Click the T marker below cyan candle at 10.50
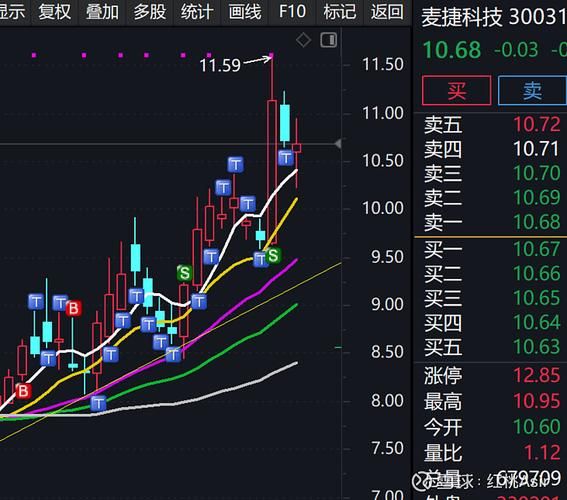This screenshot has height=500, width=567. [286, 158]
